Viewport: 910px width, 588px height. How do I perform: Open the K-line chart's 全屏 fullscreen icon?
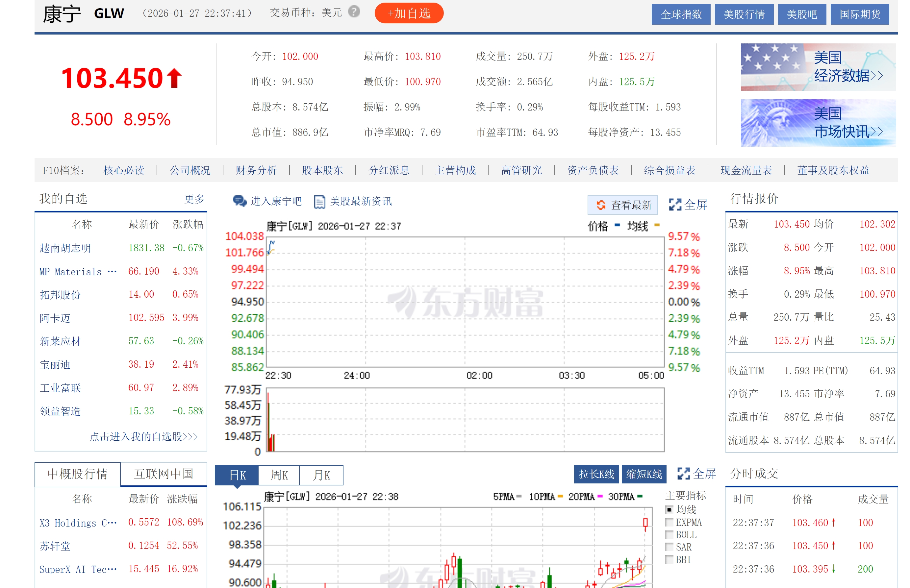click(683, 474)
